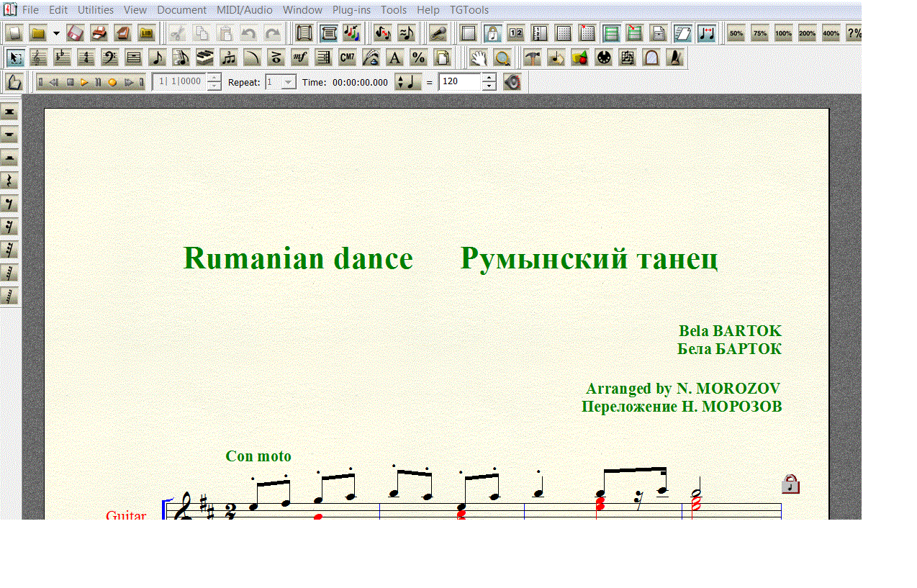Select the Time Signature tool
Image resolution: width=917 pixels, height=588 pixels.
pos(86,58)
